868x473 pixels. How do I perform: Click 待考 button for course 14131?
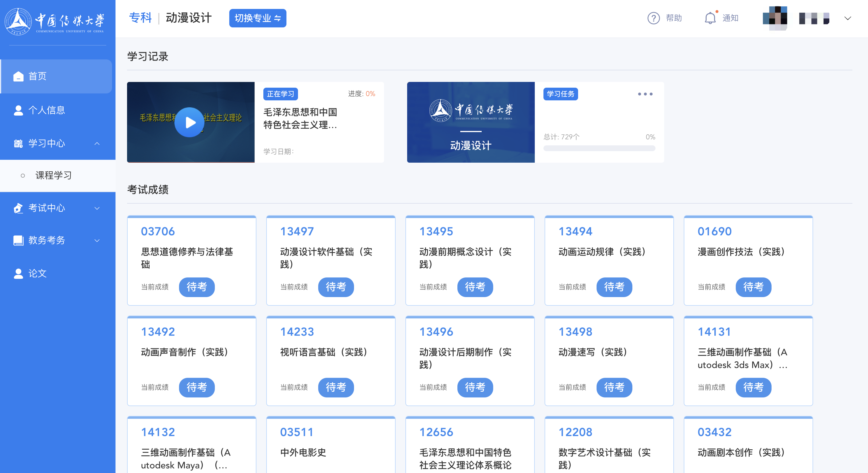point(753,387)
